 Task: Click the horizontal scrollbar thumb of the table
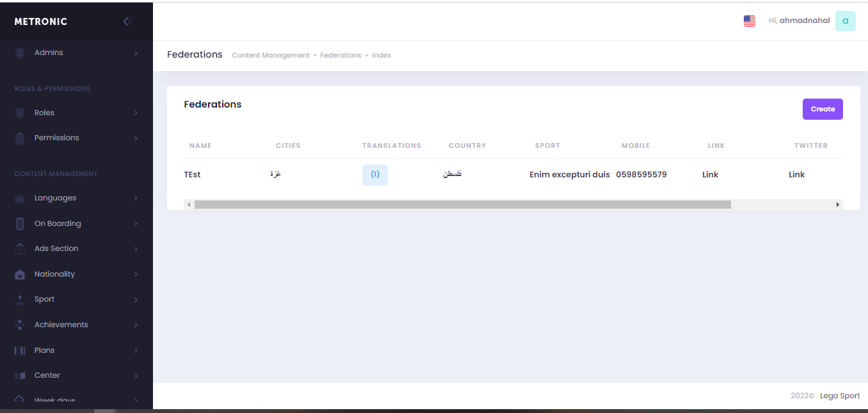[462, 204]
